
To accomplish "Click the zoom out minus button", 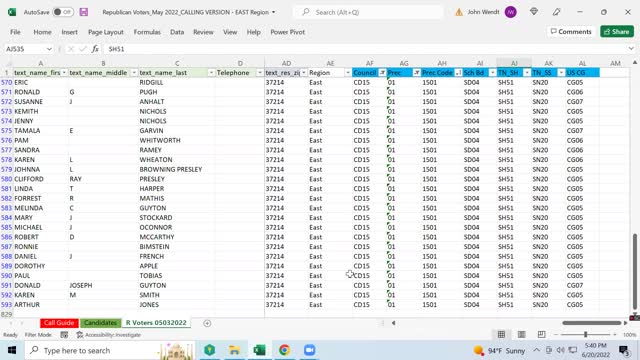I will pyautogui.click(x=556, y=334).
